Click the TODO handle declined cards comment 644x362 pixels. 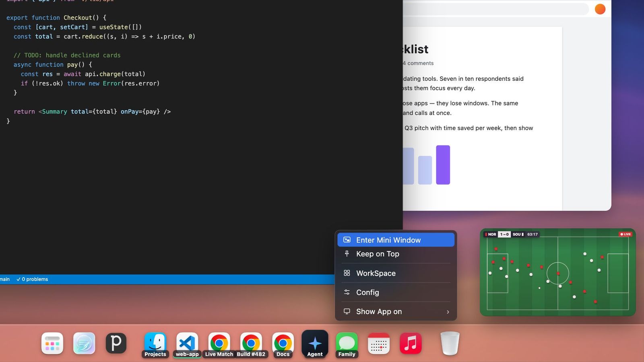[67, 55]
